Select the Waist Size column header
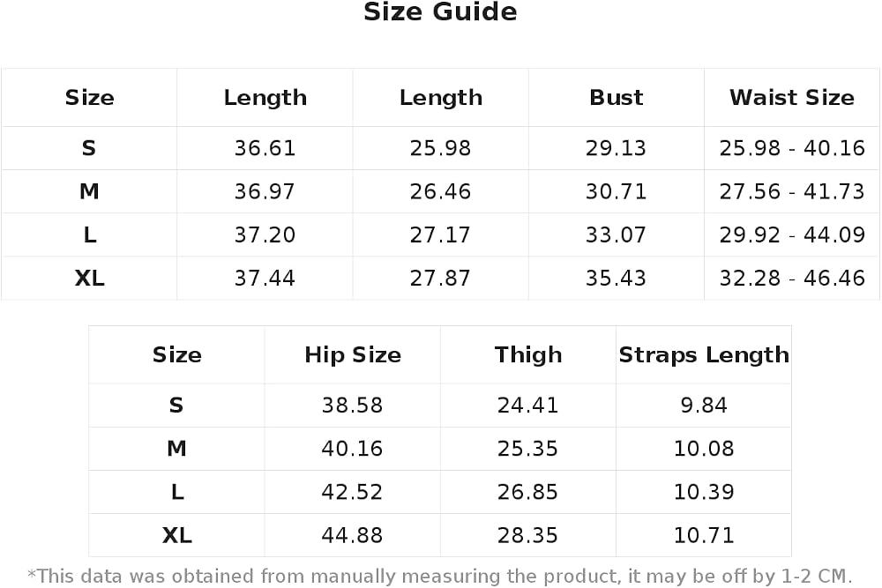Image resolution: width=882 pixels, height=588 pixels. pyautogui.click(x=791, y=98)
